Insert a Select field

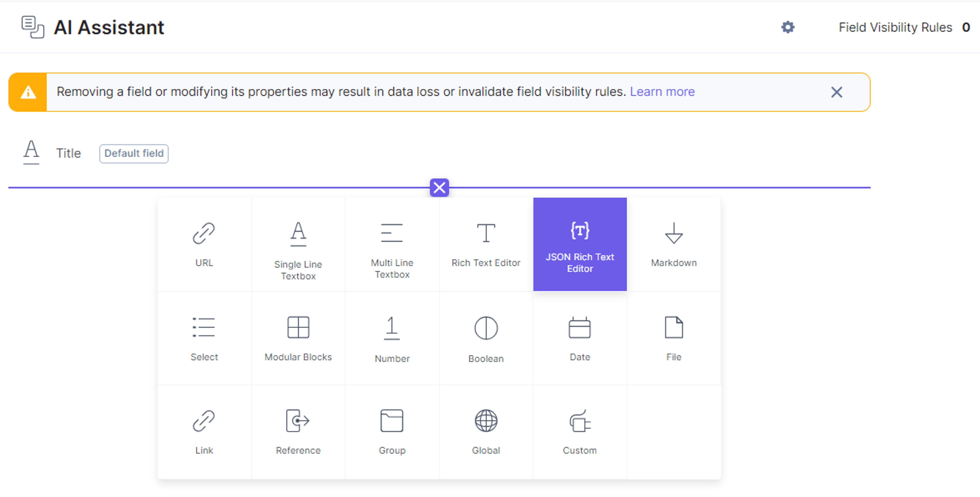(x=204, y=338)
